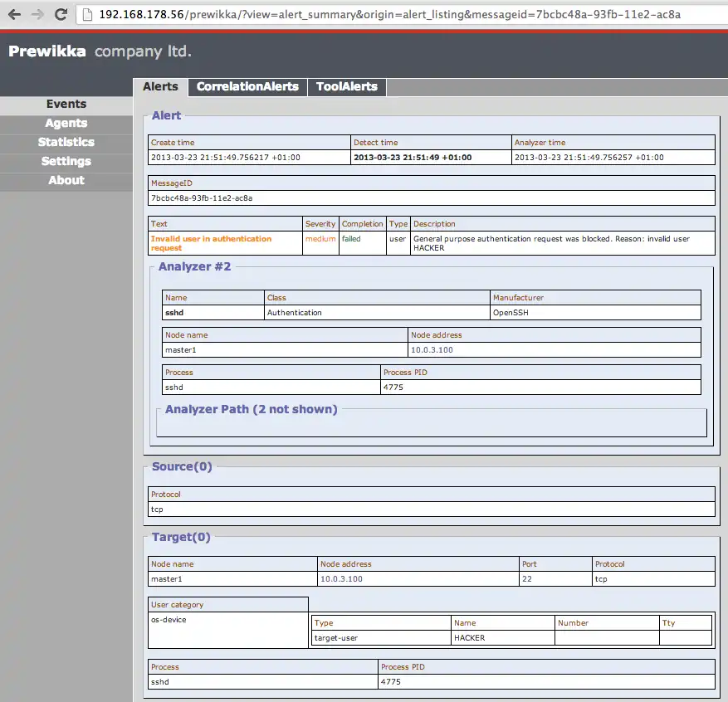Collapse the Target(0) section header
Viewport: 728px width, 702px height.
coord(181,538)
